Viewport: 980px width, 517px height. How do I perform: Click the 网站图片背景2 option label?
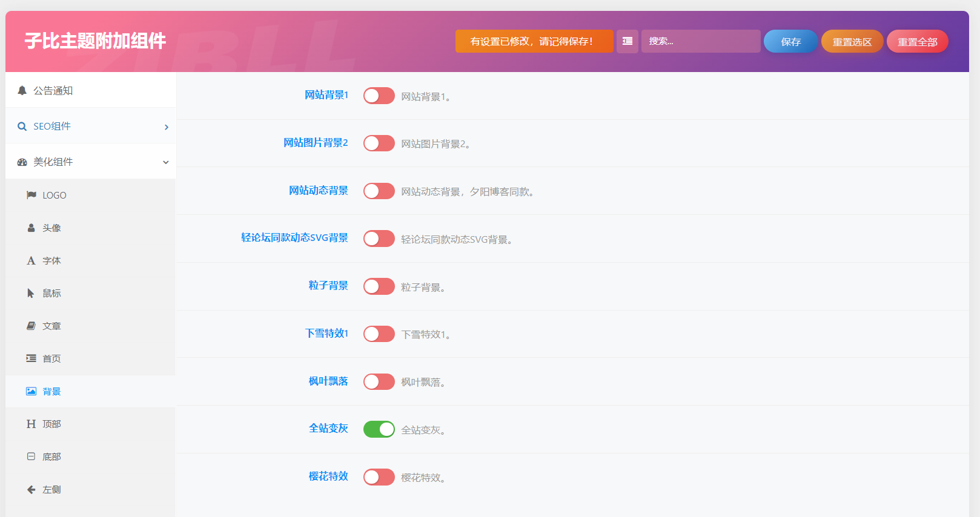pos(316,143)
